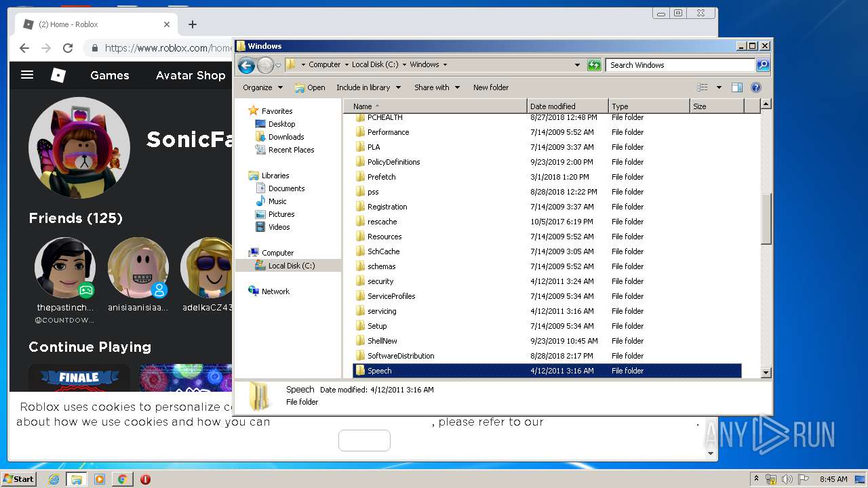Select Documents library
Image resolution: width=868 pixels, height=488 pixels.
click(x=286, y=188)
